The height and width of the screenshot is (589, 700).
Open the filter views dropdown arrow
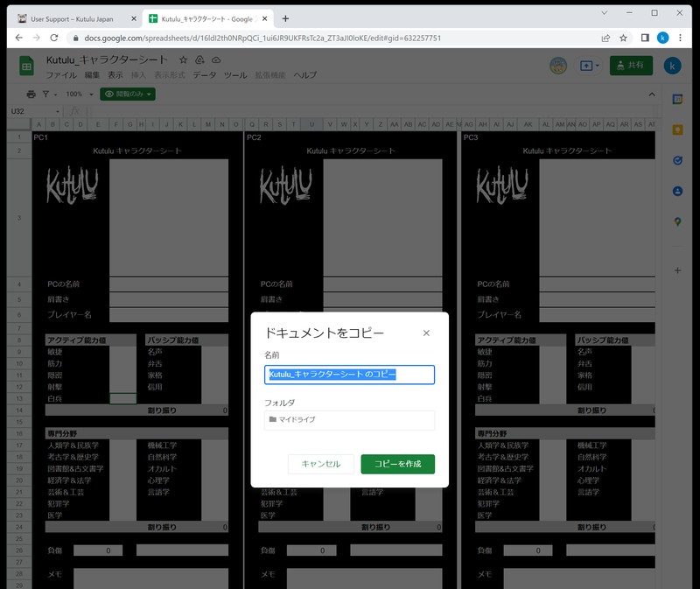coord(55,95)
